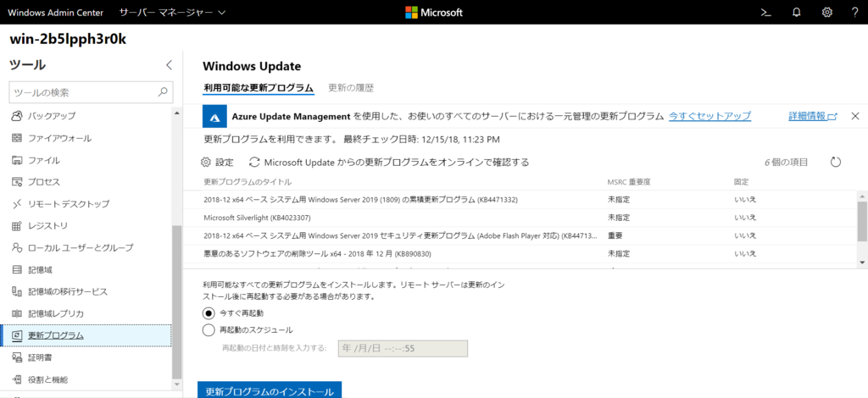This screenshot has width=868, height=398.
Task: Click Microsoft Update オンライン確認 button
Action: 389,163
